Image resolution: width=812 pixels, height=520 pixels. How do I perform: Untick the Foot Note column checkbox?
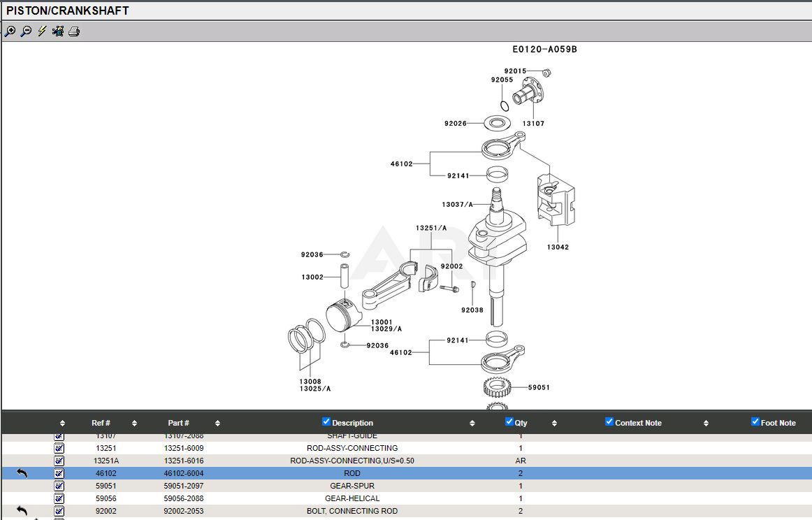pyautogui.click(x=755, y=421)
